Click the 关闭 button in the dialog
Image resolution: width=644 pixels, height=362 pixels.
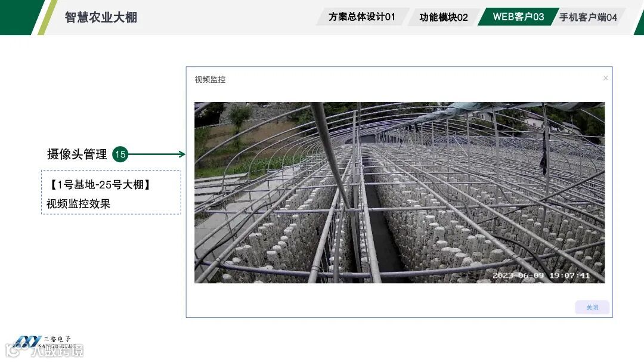click(x=592, y=307)
